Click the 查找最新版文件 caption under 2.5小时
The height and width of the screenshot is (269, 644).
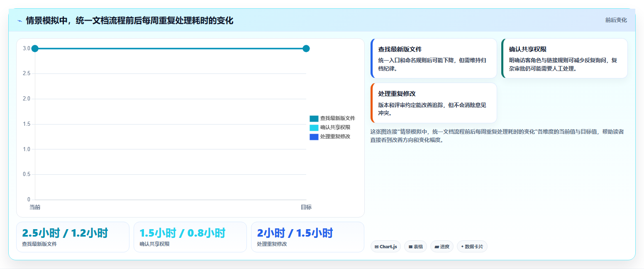tap(39, 244)
